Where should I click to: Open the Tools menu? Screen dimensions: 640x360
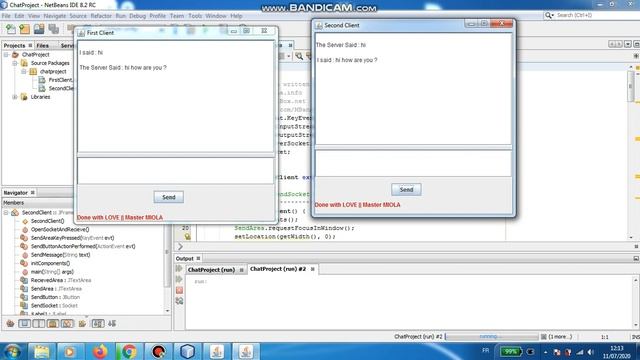[x=195, y=16]
